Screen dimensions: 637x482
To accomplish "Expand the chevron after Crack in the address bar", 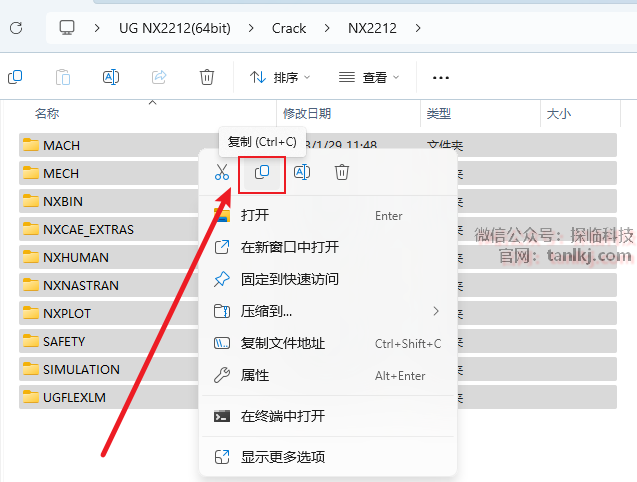I will point(327,28).
